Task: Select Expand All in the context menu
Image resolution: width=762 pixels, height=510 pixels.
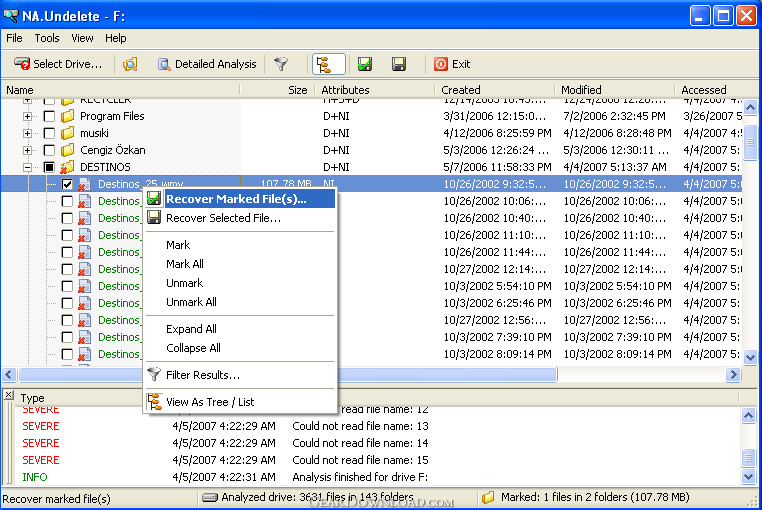Action: (240, 329)
